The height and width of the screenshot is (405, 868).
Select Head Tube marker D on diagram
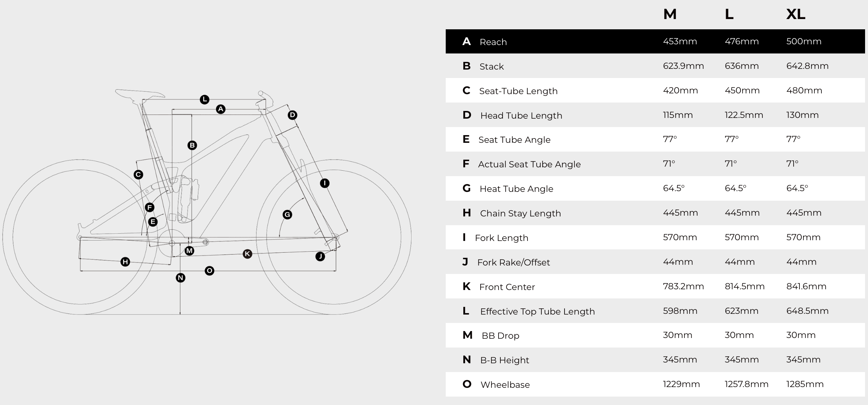click(292, 115)
